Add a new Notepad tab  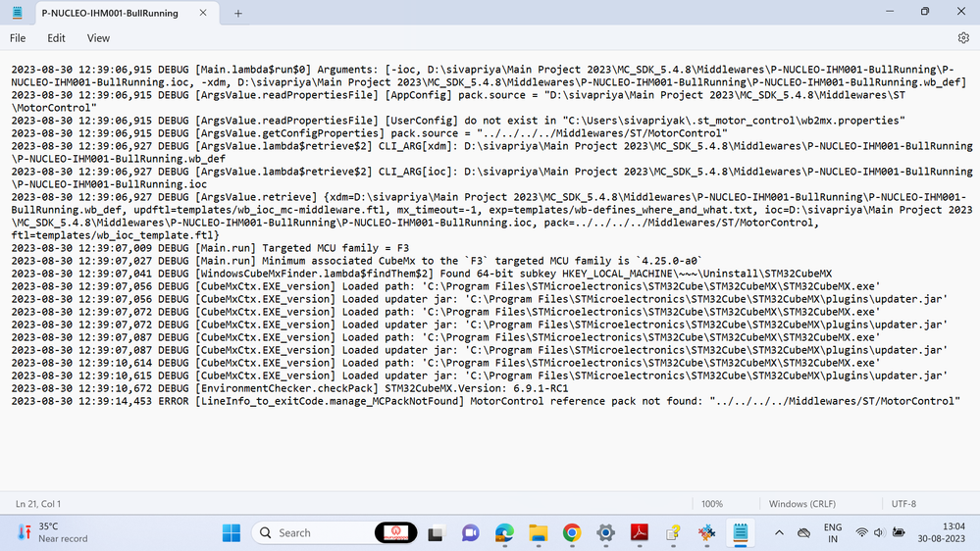tap(238, 13)
